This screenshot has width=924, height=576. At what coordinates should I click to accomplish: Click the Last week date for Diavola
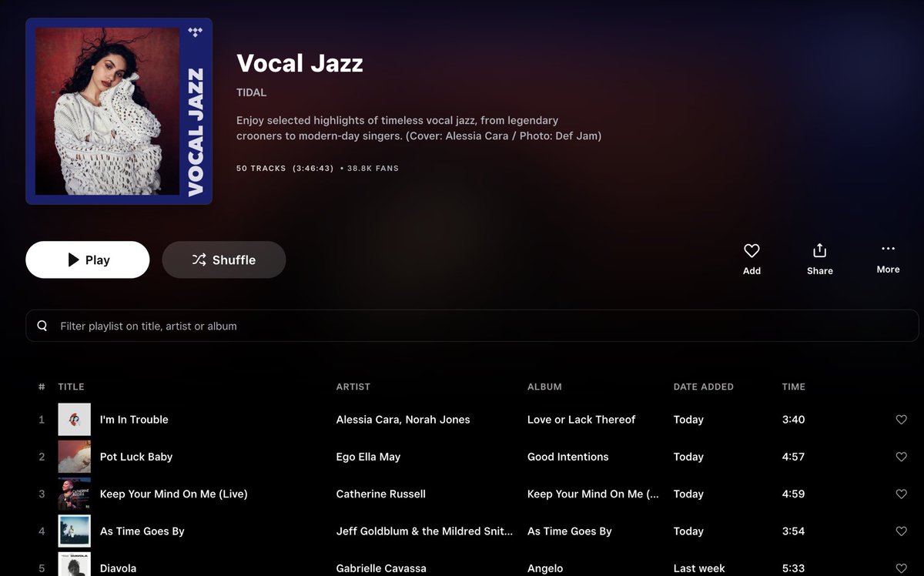click(699, 568)
